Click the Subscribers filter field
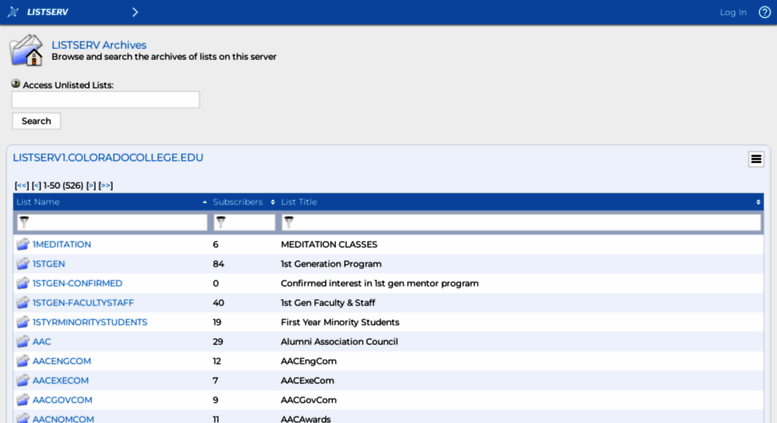 pos(244,222)
